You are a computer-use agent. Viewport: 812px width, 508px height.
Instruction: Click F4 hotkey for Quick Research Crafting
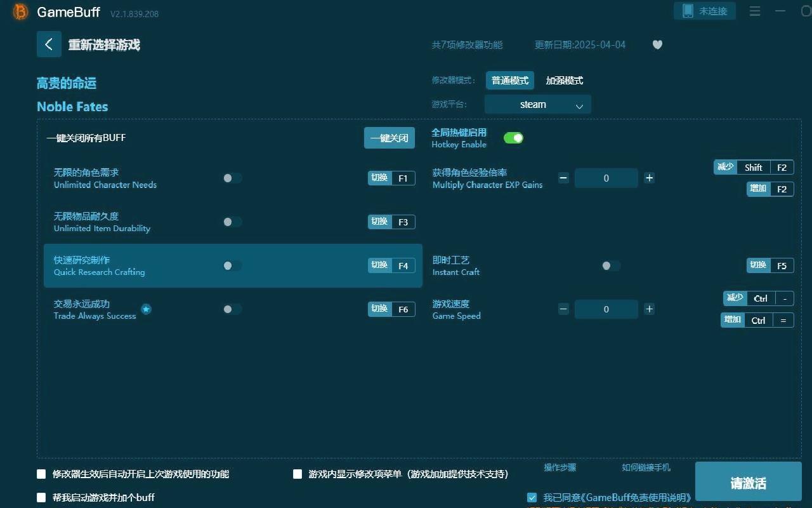tap(391, 265)
